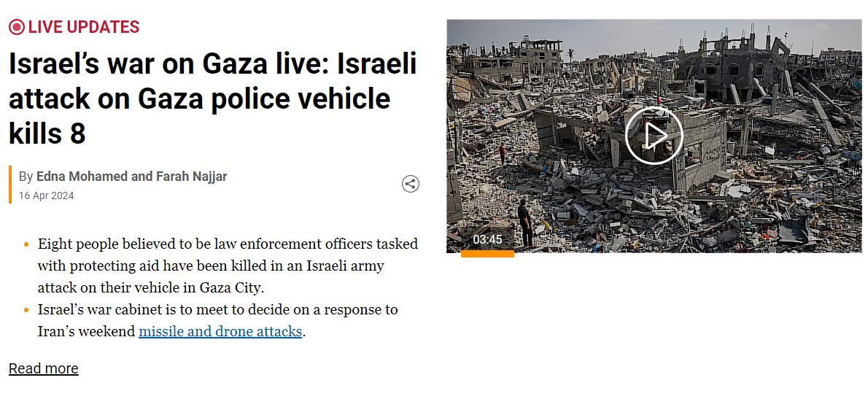
Task: Click the word By before author names
Action: click(26, 177)
